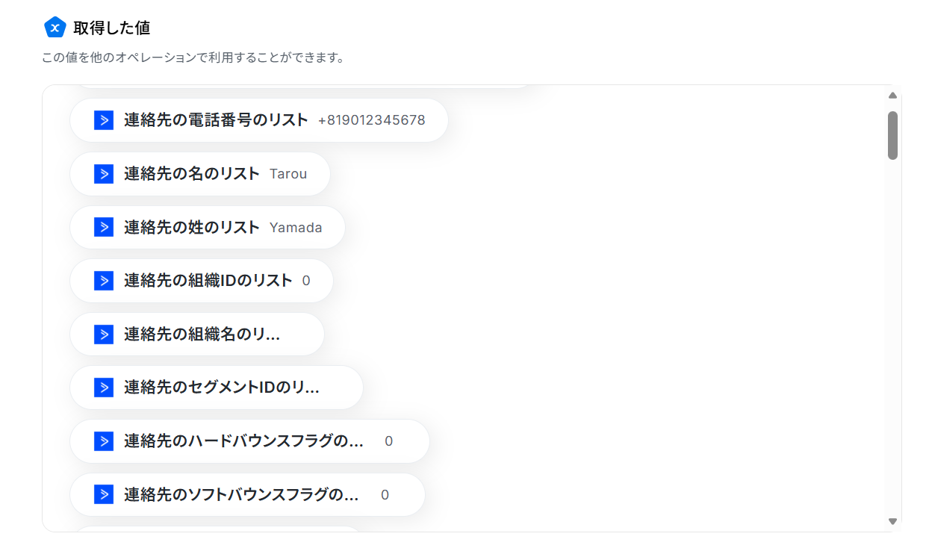Click arrow icon for 連絡先のソフトバウンスフラグ item

tap(104, 494)
